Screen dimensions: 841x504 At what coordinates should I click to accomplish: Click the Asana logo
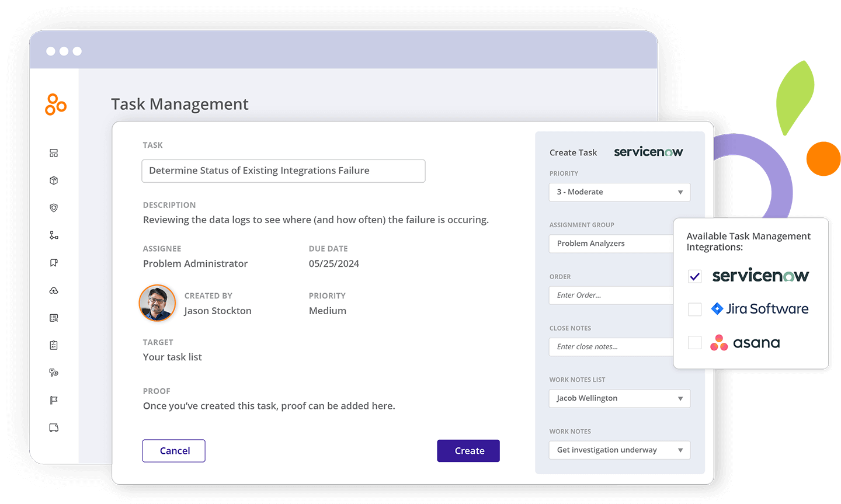coord(745,343)
